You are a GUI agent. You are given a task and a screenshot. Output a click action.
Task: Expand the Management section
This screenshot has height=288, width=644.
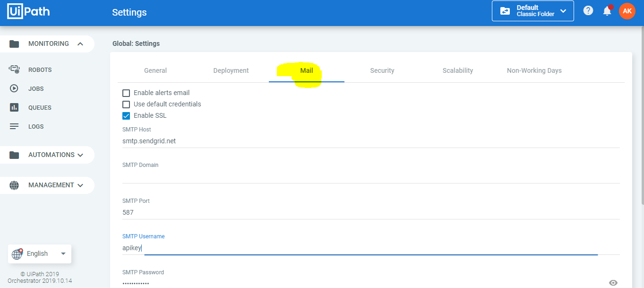pyautogui.click(x=47, y=185)
